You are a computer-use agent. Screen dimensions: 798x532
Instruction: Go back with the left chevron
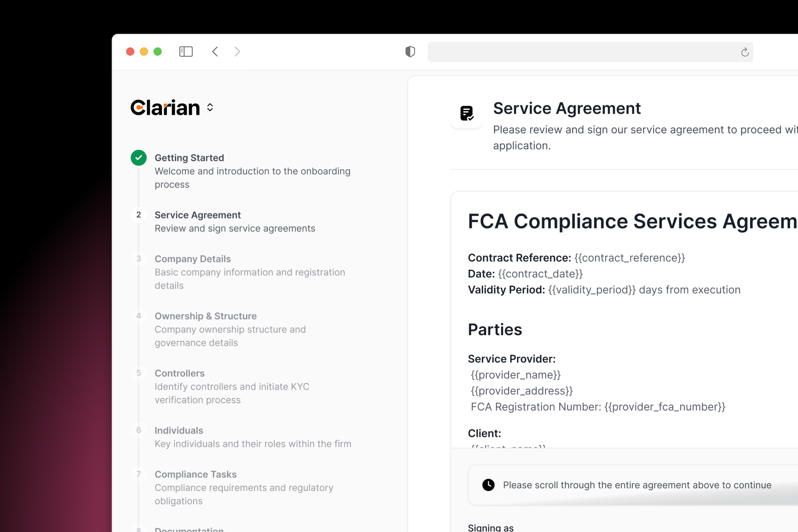tap(215, 52)
